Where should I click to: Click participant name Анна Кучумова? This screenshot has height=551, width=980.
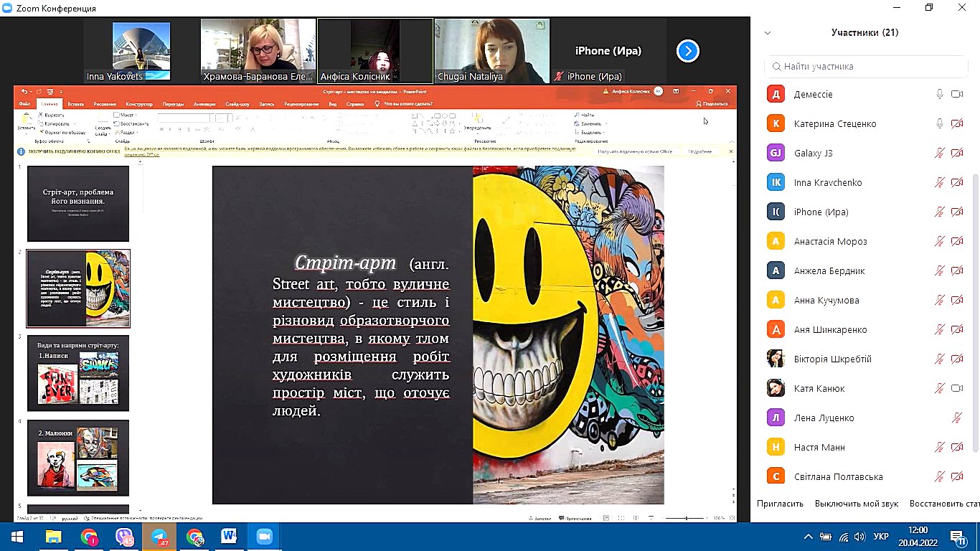click(x=826, y=300)
